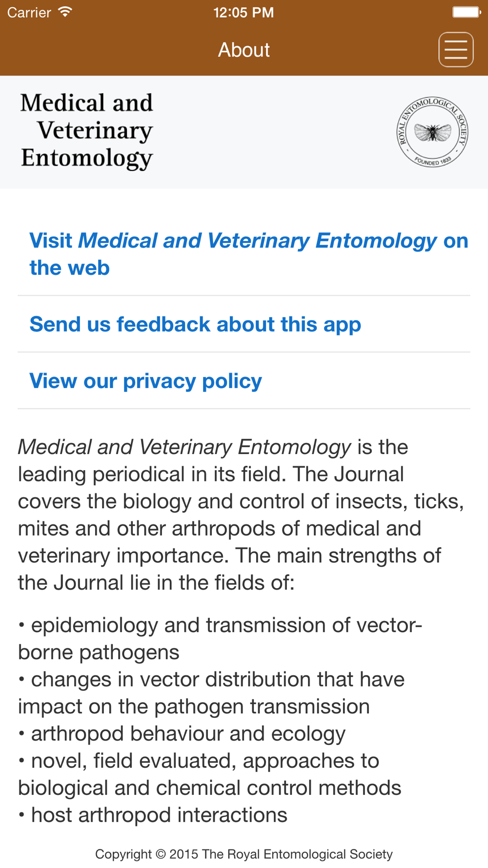Tap the arthropod behaviour and ecology bullet

tap(182, 734)
